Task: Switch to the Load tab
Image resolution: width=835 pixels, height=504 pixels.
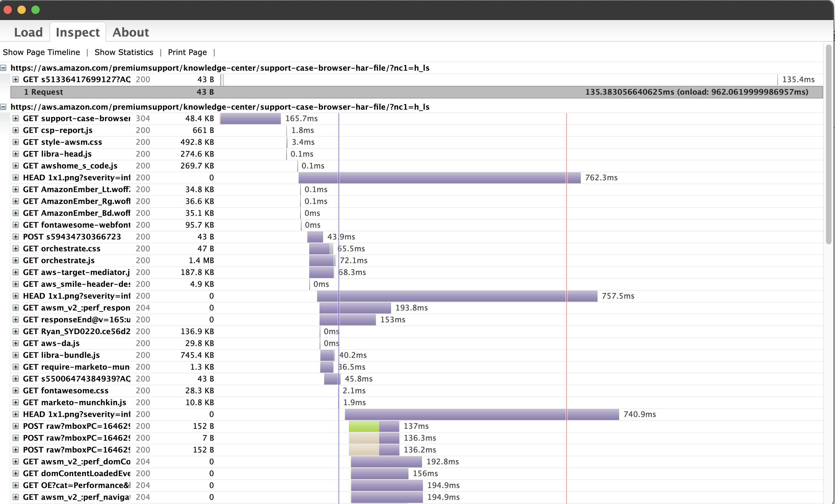Action: (28, 32)
